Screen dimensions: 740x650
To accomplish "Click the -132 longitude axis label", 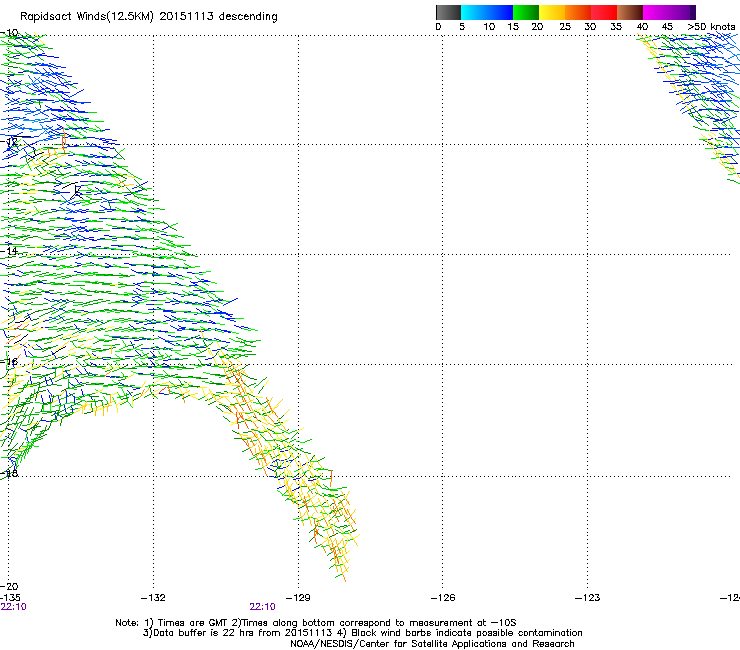I will [x=153, y=598].
